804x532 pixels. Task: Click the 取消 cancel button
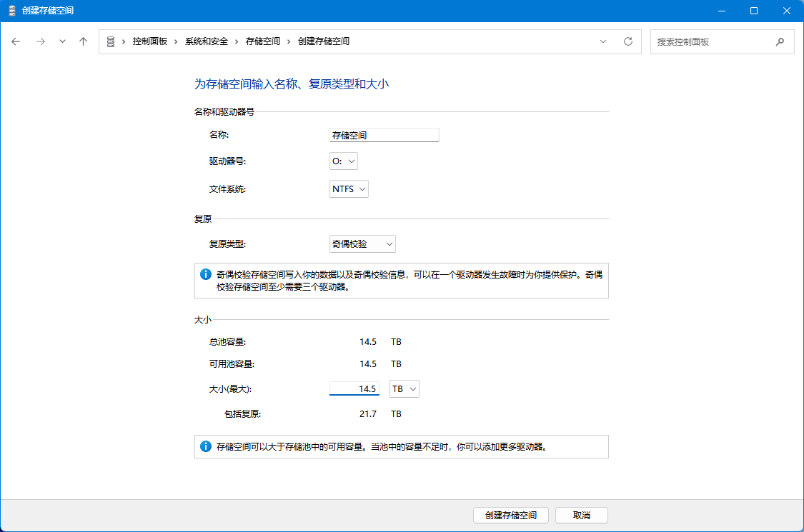click(582, 516)
